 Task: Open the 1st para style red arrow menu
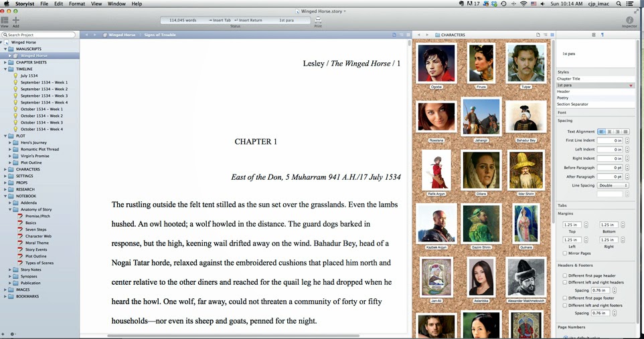point(631,86)
